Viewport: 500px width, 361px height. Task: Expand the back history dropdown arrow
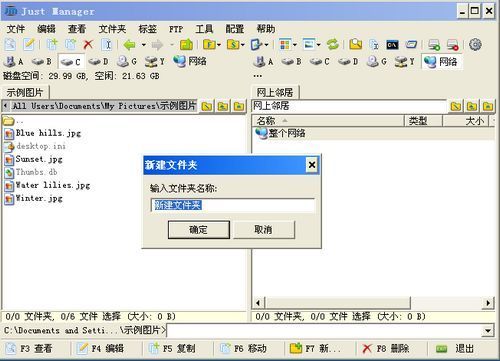pos(144,45)
